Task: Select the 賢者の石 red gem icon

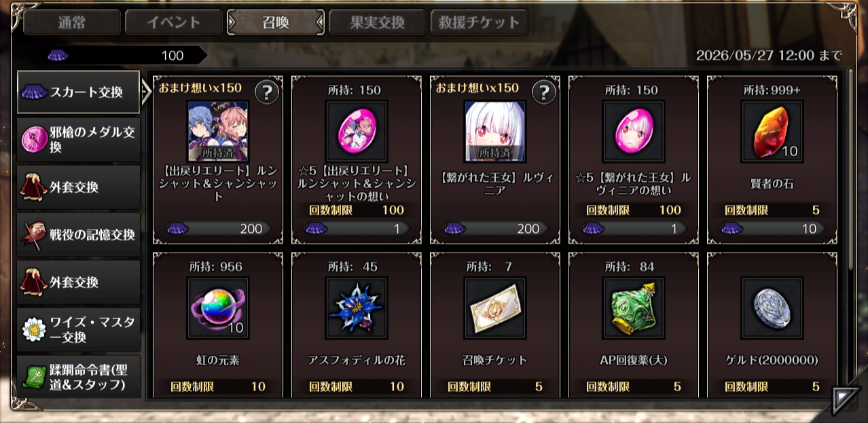Action: (772, 132)
